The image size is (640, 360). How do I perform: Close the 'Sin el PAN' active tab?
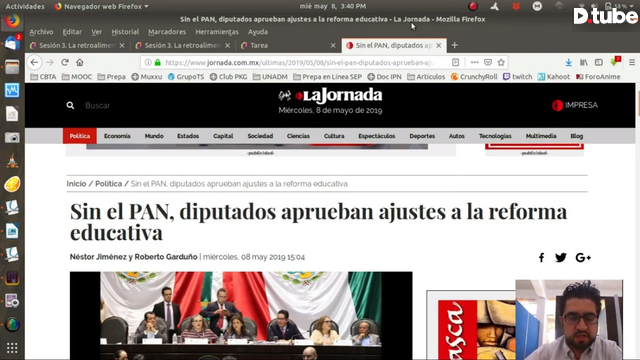click(x=439, y=45)
